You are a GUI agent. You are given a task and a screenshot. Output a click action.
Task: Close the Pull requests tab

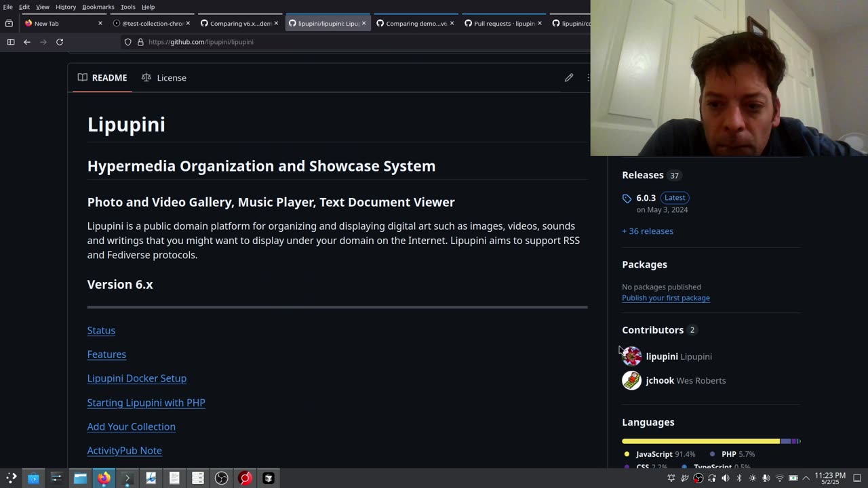pyautogui.click(x=539, y=23)
